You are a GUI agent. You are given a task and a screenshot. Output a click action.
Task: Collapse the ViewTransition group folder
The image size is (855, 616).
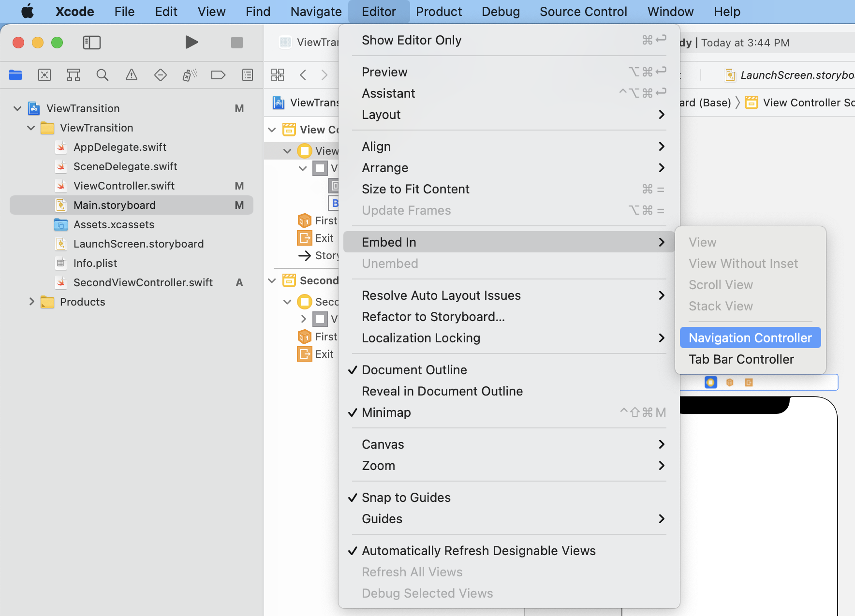click(31, 128)
